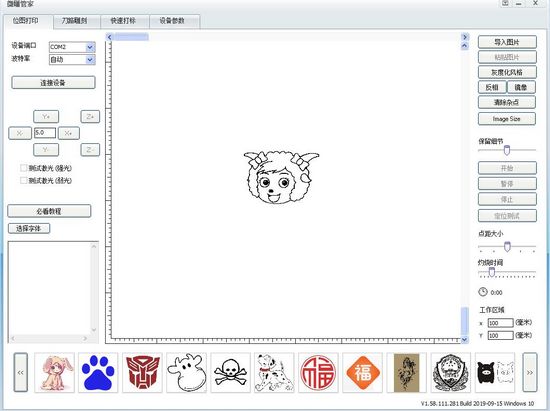Viewport: 550px width, 411px height.
Task: Click the 连接设备 connect button
Action: pyautogui.click(x=53, y=83)
